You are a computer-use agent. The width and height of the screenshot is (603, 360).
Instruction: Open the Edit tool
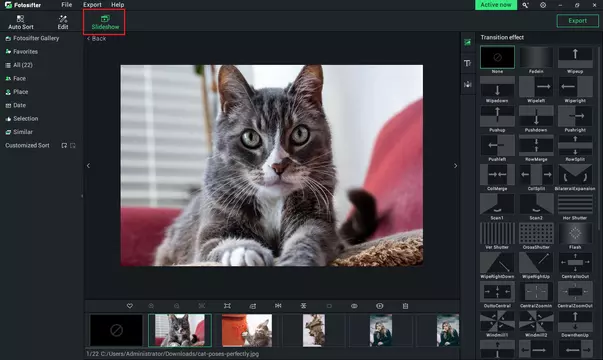pyautogui.click(x=63, y=22)
